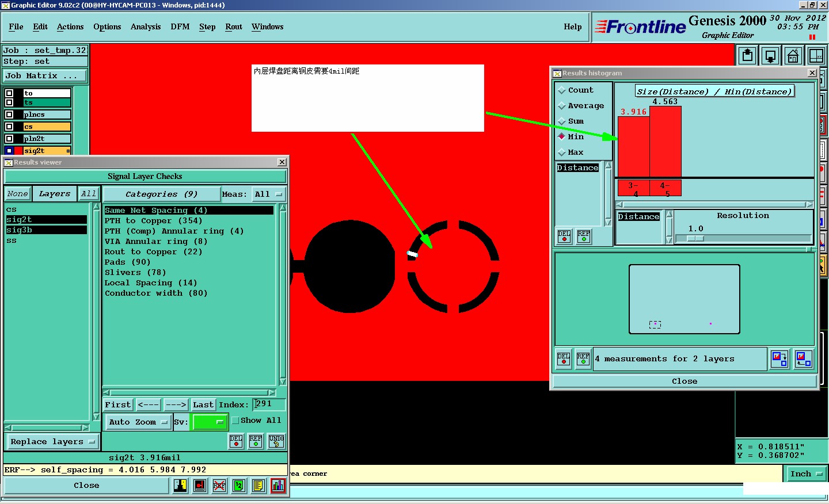Image resolution: width=829 pixels, height=504 pixels.
Task: Open the Replace layers dropdown
Action: pos(52,442)
